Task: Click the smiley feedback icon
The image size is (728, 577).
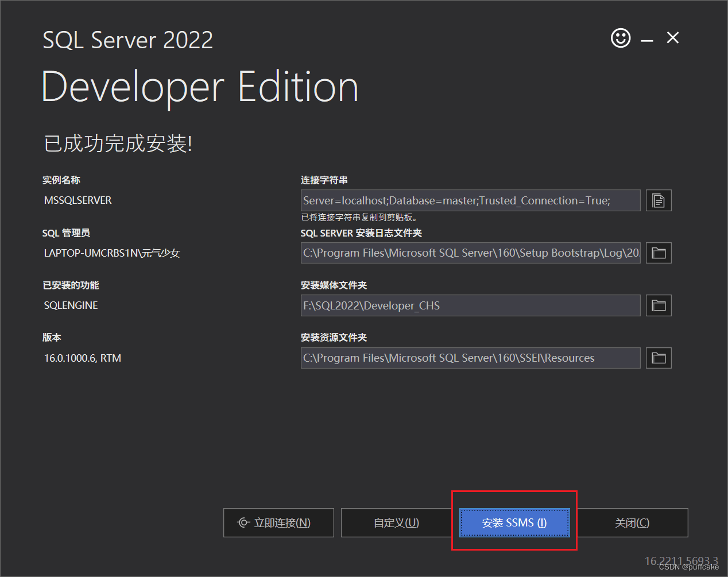Action: 620,38
